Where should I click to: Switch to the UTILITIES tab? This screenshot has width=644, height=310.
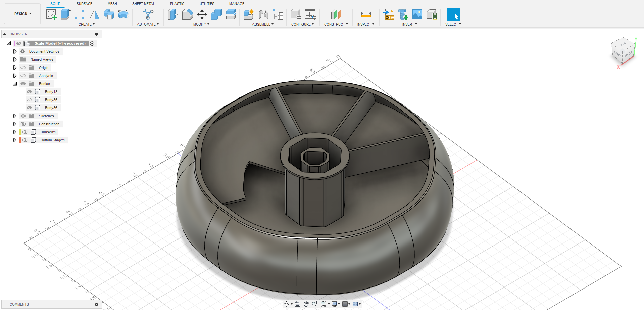tap(207, 4)
